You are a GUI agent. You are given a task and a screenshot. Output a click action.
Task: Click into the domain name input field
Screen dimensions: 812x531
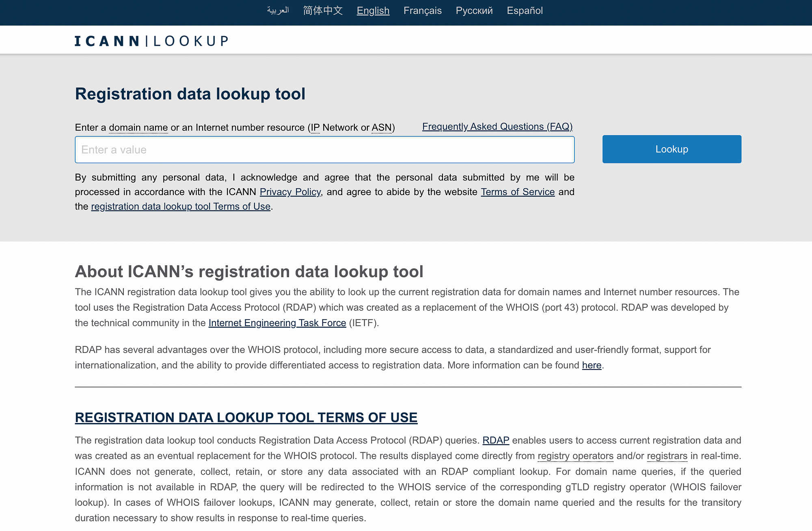point(324,149)
